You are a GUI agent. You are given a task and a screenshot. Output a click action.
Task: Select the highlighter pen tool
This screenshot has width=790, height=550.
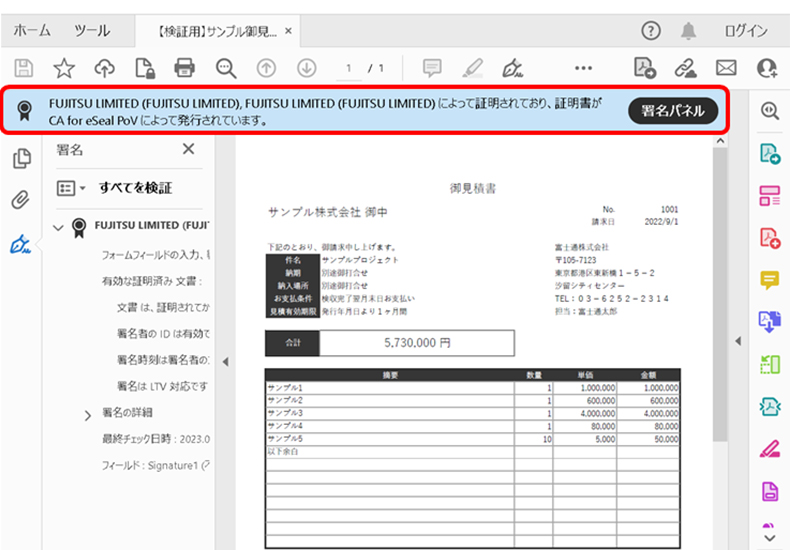pos(473,68)
